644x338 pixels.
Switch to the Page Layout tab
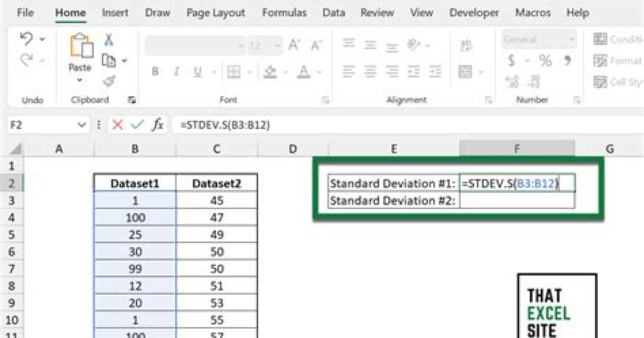point(215,13)
